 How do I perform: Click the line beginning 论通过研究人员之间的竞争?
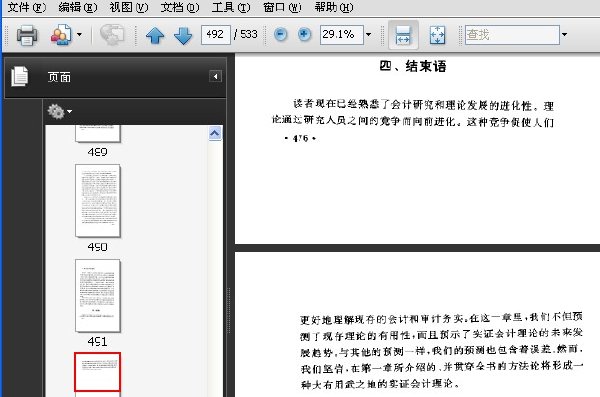coord(413,121)
